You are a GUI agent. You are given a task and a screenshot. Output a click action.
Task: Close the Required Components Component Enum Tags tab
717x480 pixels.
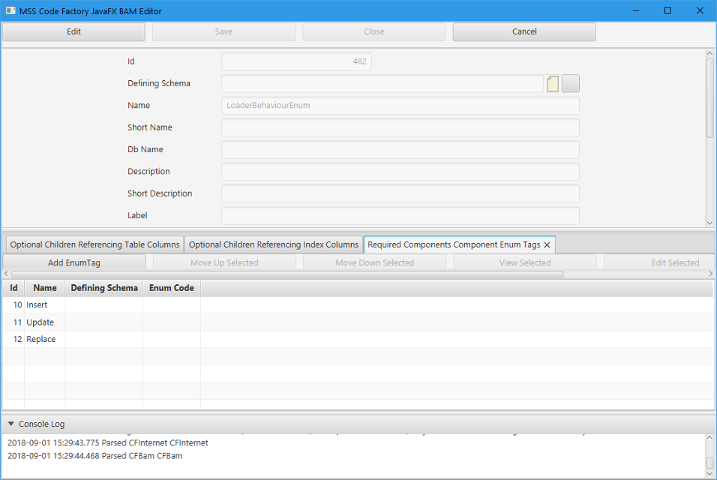pos(547,245)
